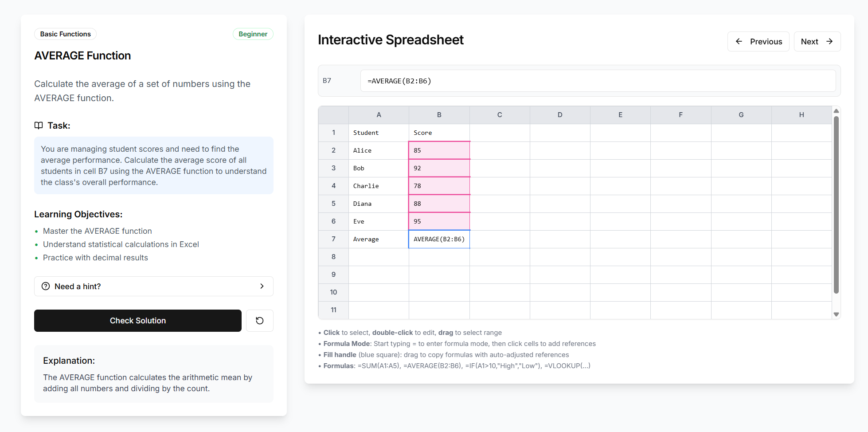Expand the Need a hint chevron
Viewport: 868px width, 432px height.
262,286
